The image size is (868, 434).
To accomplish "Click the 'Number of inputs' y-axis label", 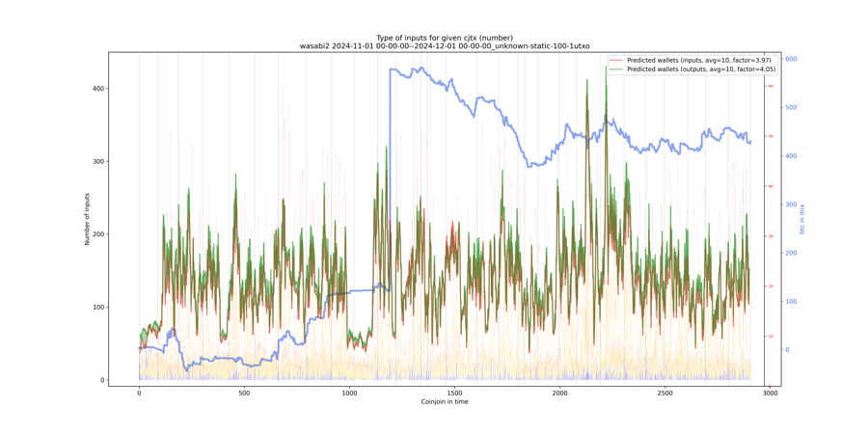I will pyautogui.click(x=87, y=220).
